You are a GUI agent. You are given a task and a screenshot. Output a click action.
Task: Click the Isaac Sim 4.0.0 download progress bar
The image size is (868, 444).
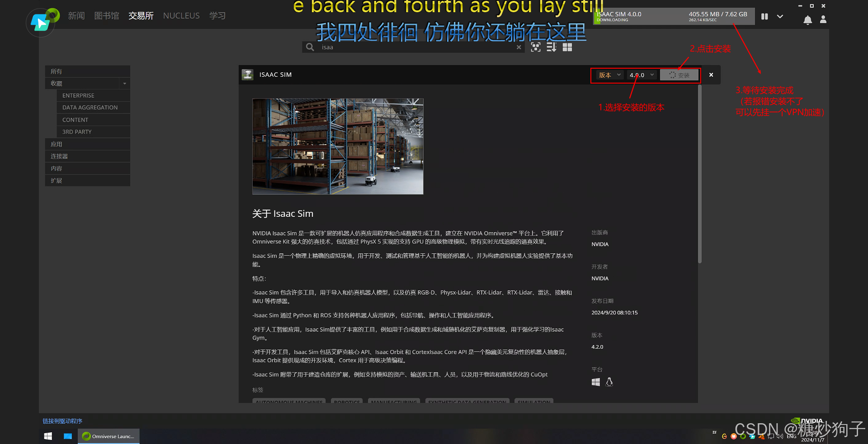674,17
